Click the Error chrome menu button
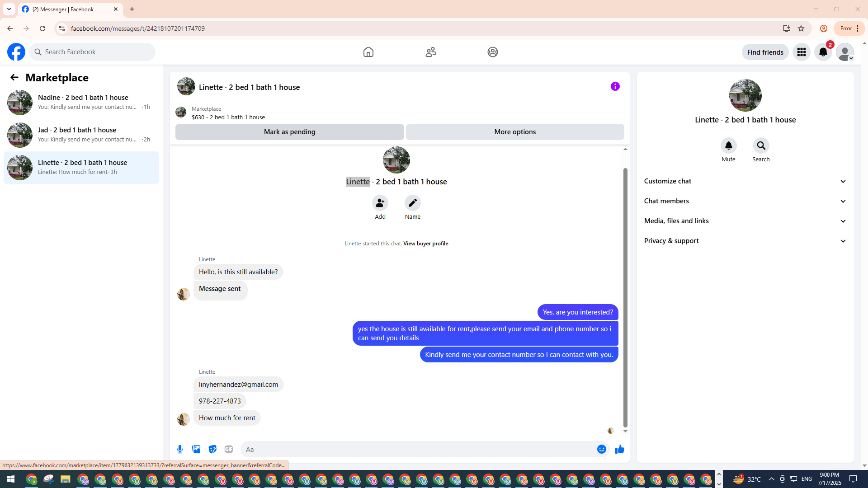 pos(849,28)
